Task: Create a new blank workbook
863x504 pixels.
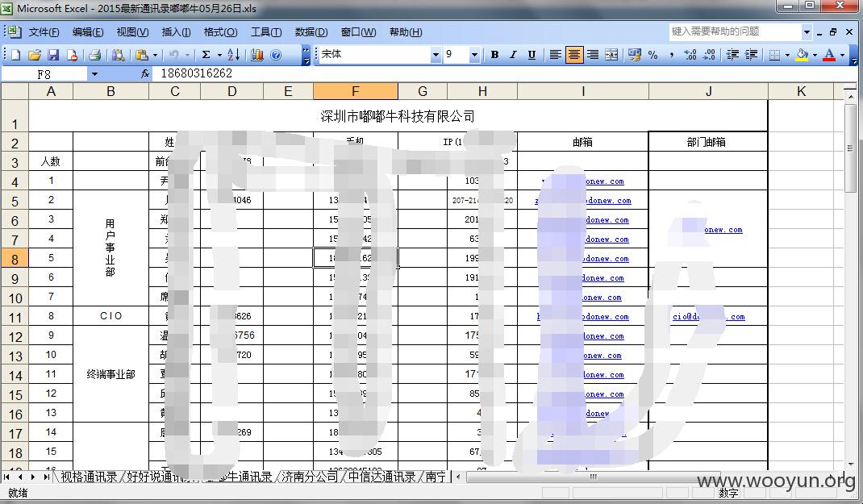Action: click(15, 55)
